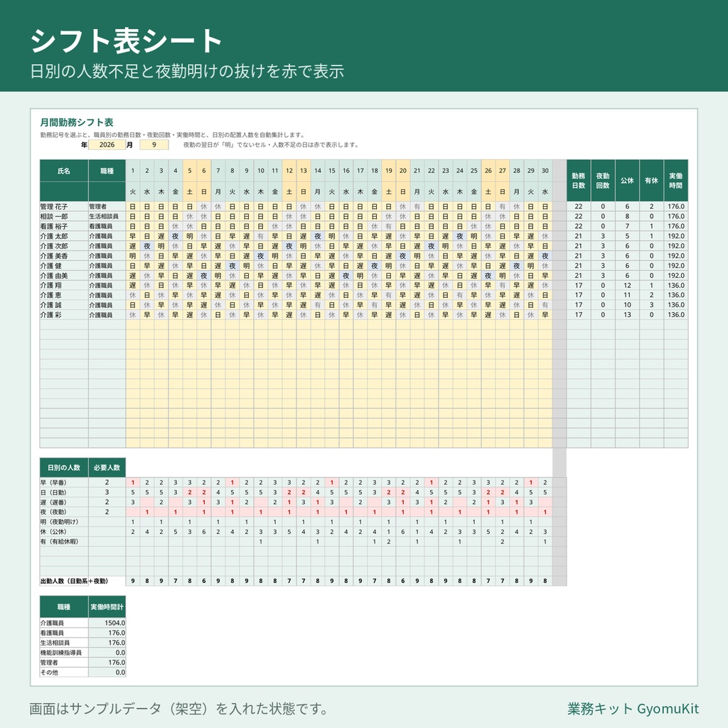Click the 機能訓練指導員 row label
Image resolution: width=728 pixels, height=728 pixels.
pyautogui.click(x=64, y=653)
